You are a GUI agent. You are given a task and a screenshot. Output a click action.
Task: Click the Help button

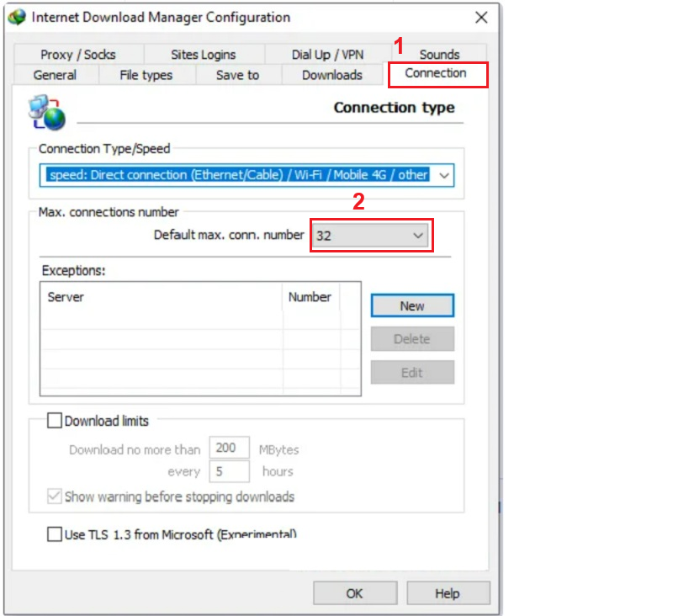447,593
